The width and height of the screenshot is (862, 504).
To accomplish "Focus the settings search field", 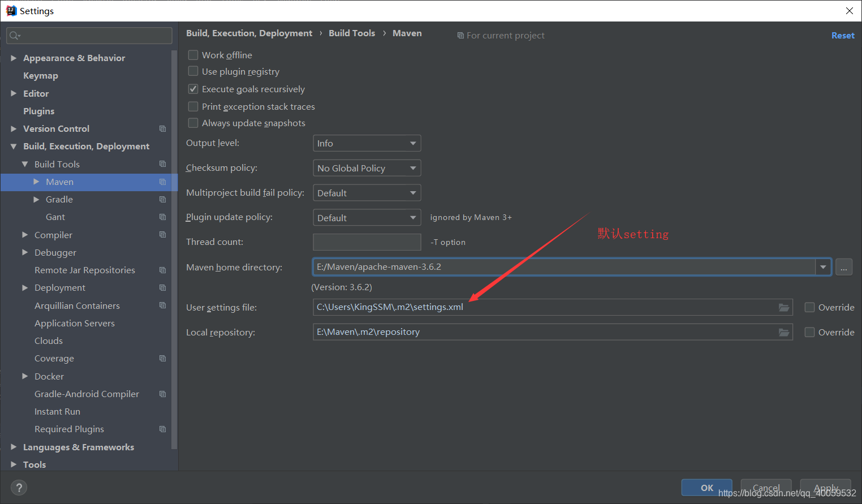I will pos(89,36).
